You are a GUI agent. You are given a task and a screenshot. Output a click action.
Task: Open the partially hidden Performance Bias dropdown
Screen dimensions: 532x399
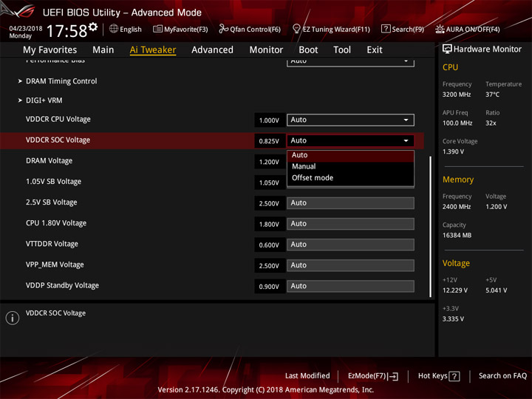tap(350, 62)
